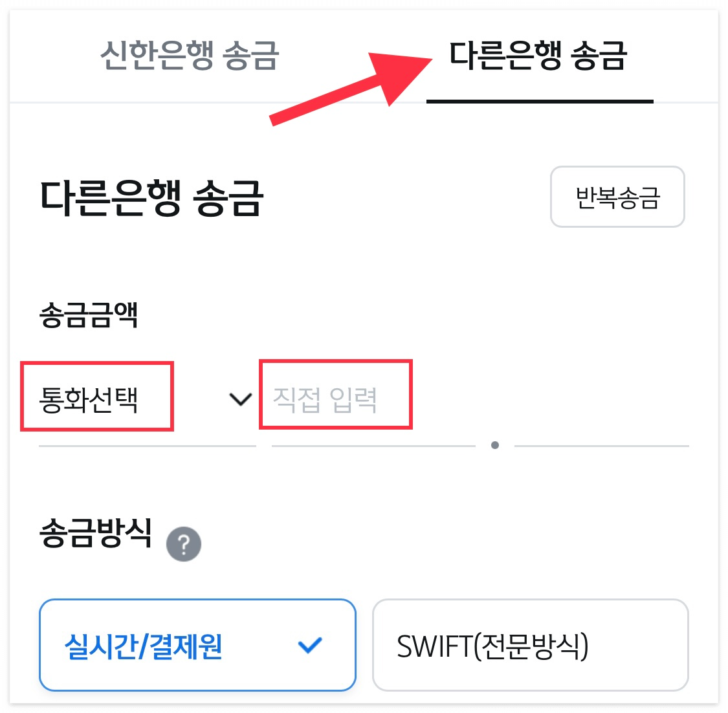Select the 실시간/결제원 transfer method

tap(197, 645)
